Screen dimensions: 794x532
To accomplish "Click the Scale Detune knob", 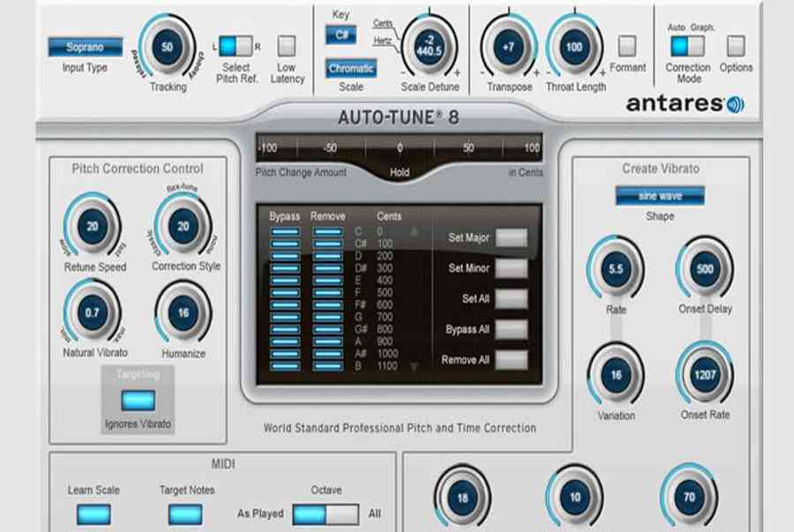I will pos(429,46).
